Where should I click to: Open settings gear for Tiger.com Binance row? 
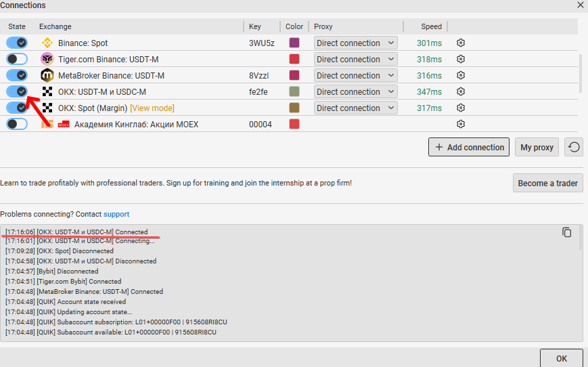pos(461,59)
